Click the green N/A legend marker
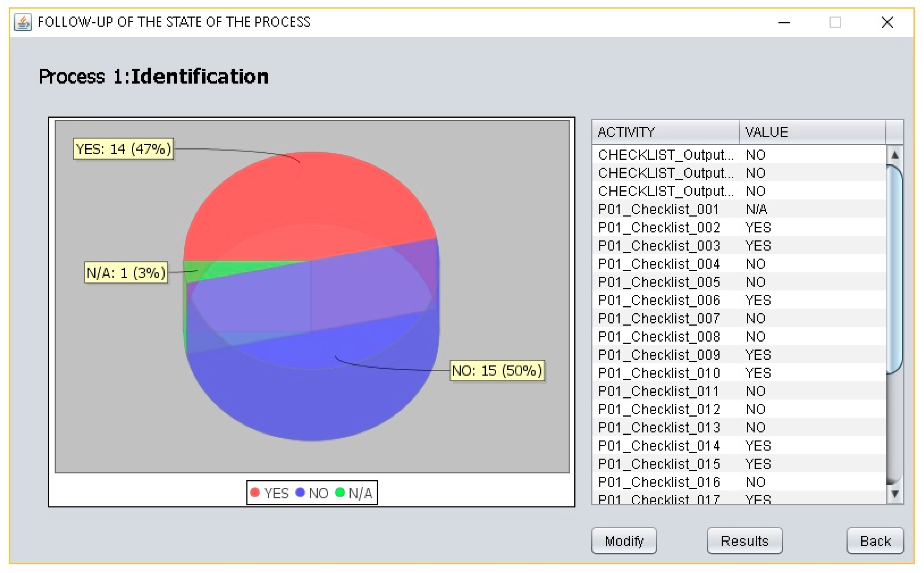The image size is (924, 573). point(340,492)
